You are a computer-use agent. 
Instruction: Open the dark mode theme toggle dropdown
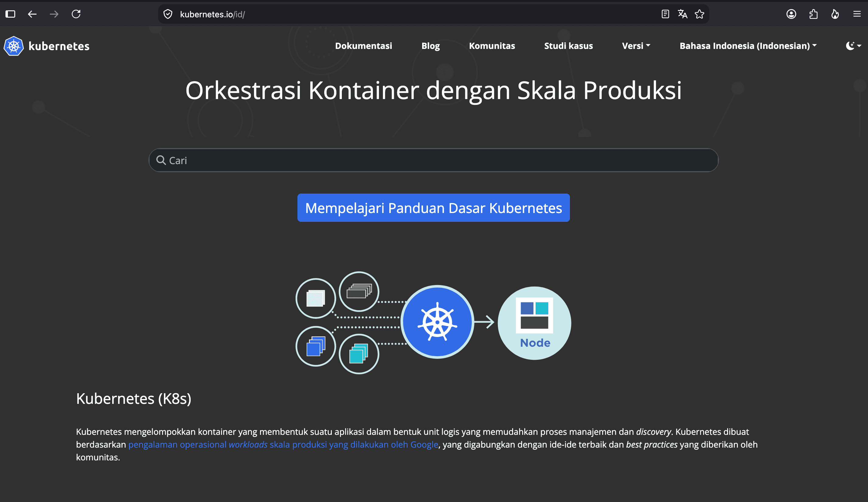(853, 46)
